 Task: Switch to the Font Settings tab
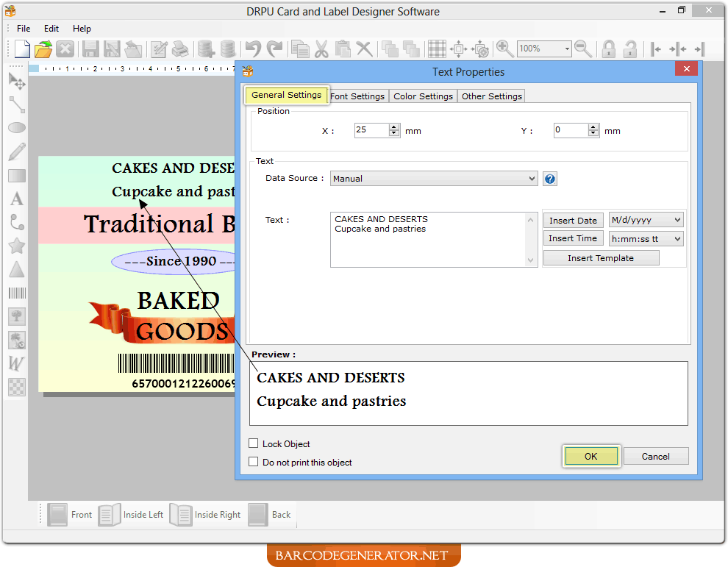pos(357,96)
